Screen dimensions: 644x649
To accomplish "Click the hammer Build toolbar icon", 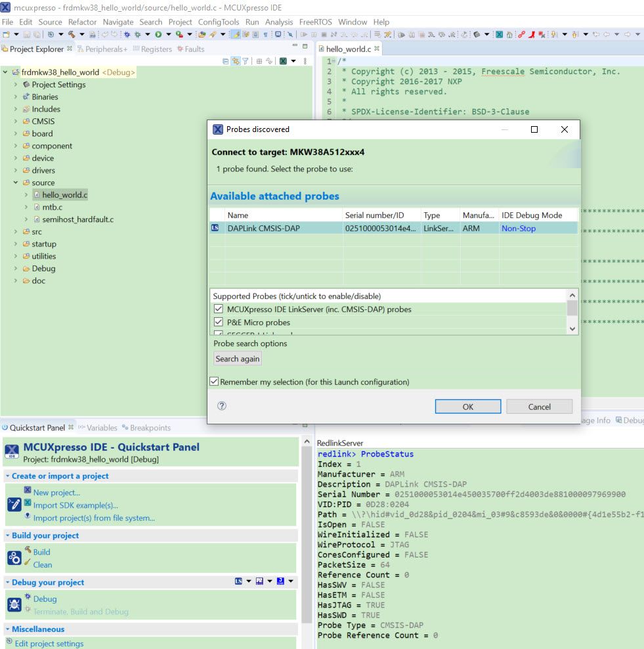I will pos(72,34).
